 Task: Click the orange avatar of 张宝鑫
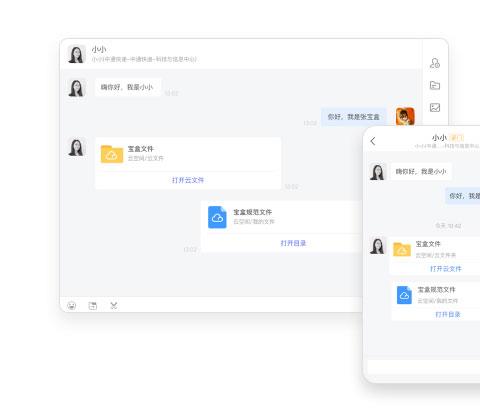[x=405, y=116]
